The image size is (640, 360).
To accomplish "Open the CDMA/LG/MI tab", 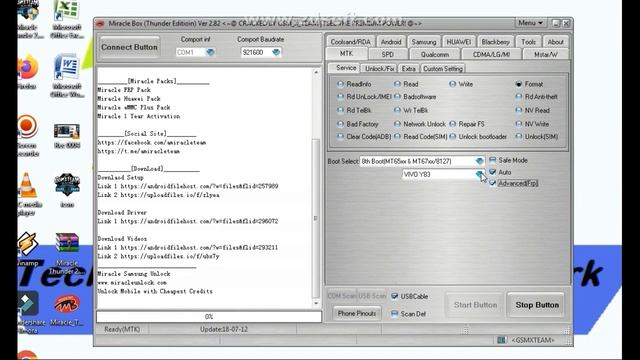I will [491, 54].
